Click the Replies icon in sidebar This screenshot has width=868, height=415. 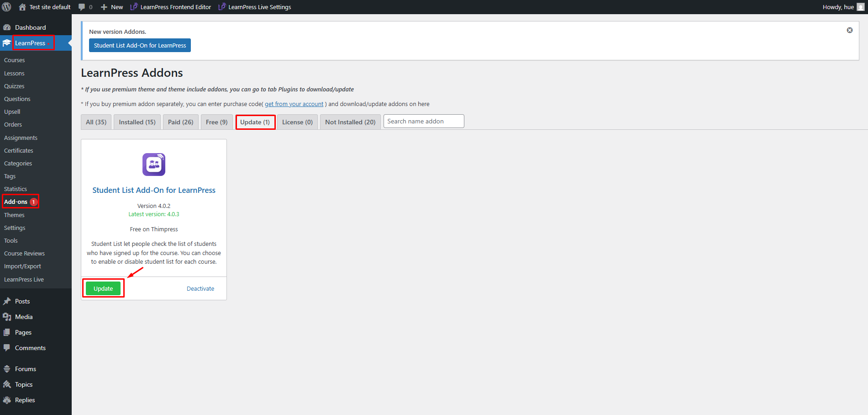7,400
